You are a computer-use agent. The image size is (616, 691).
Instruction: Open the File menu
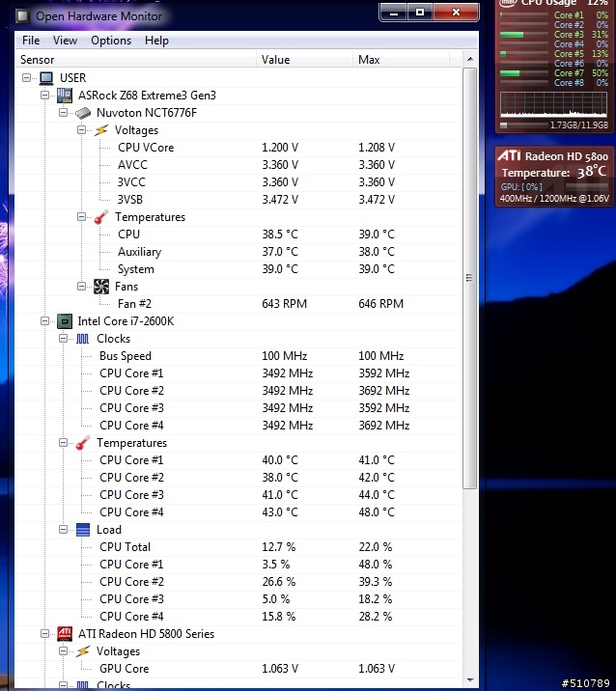31,41
